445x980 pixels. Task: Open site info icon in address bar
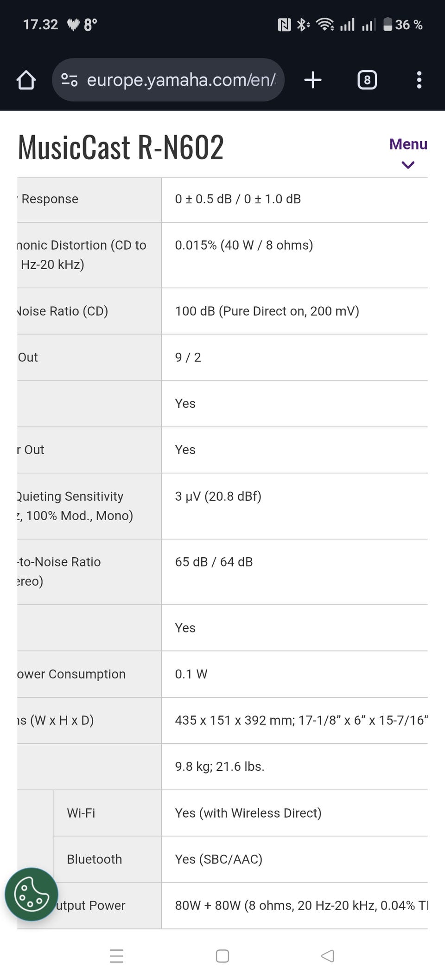click(70, 80)
